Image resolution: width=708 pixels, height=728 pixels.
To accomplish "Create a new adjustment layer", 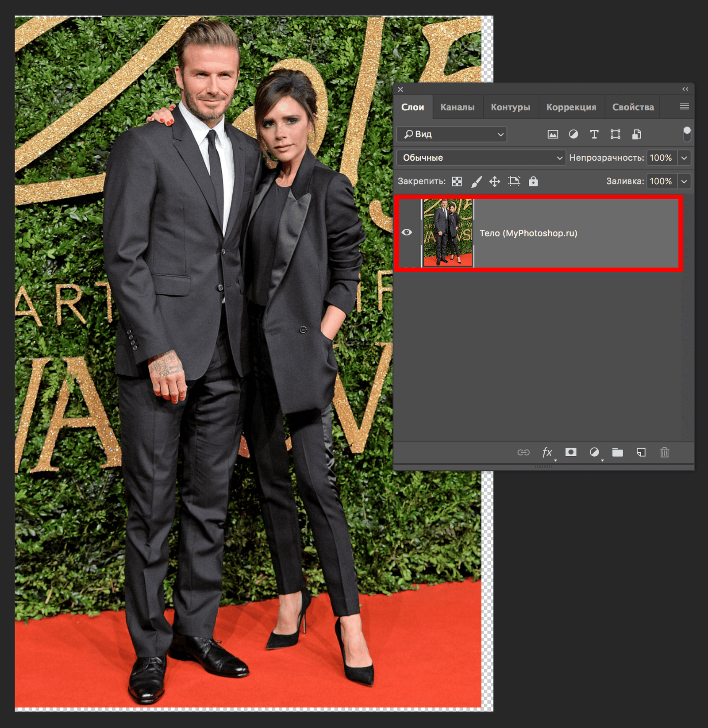I will [x=595, y=452].
